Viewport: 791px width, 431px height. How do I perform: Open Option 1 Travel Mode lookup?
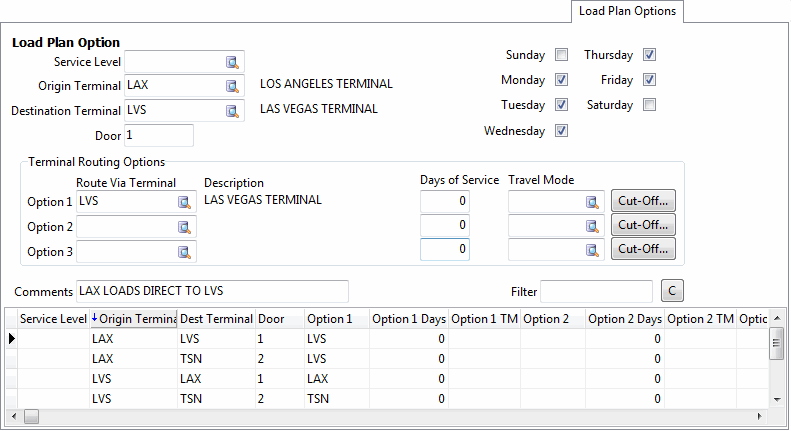point(593,201)
